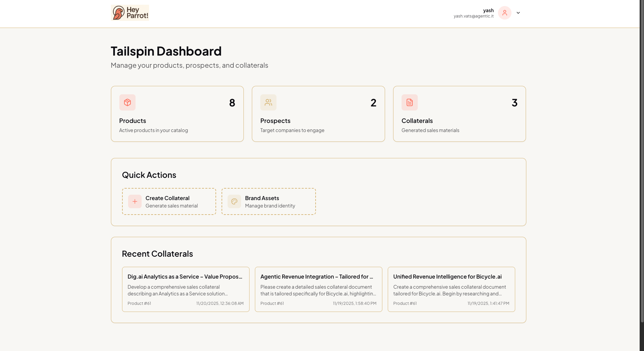644x351 pixels.
Task: Click timestamp 11/20/2025, 12:36:08 AM
Action: click(x=220, y=304)
